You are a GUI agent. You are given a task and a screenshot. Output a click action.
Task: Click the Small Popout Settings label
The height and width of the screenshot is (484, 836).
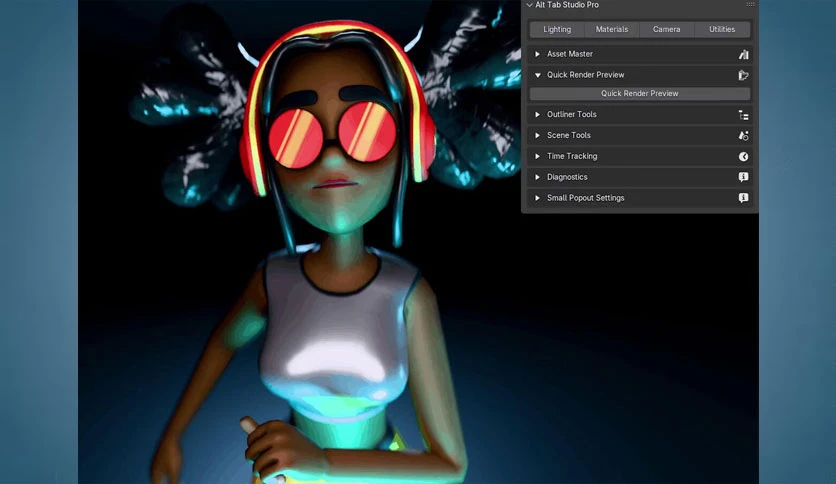pos(585,198)
